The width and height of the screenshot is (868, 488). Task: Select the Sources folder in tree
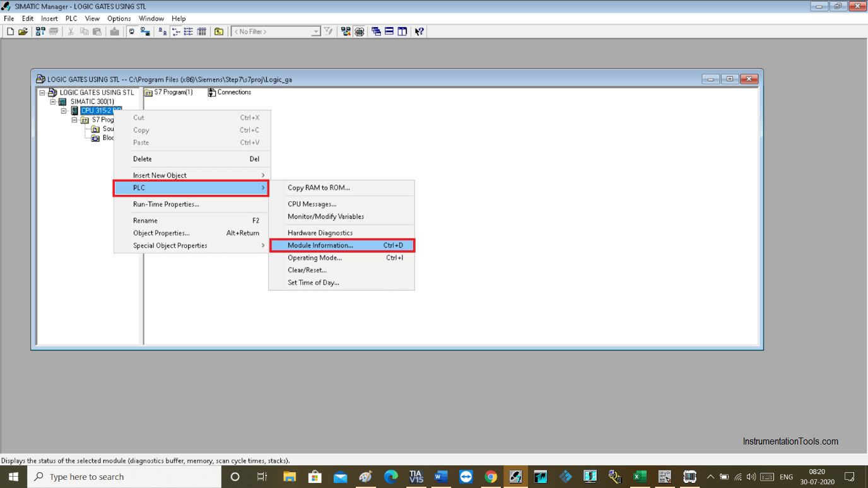pyautogui.click(x=108, y=129)
